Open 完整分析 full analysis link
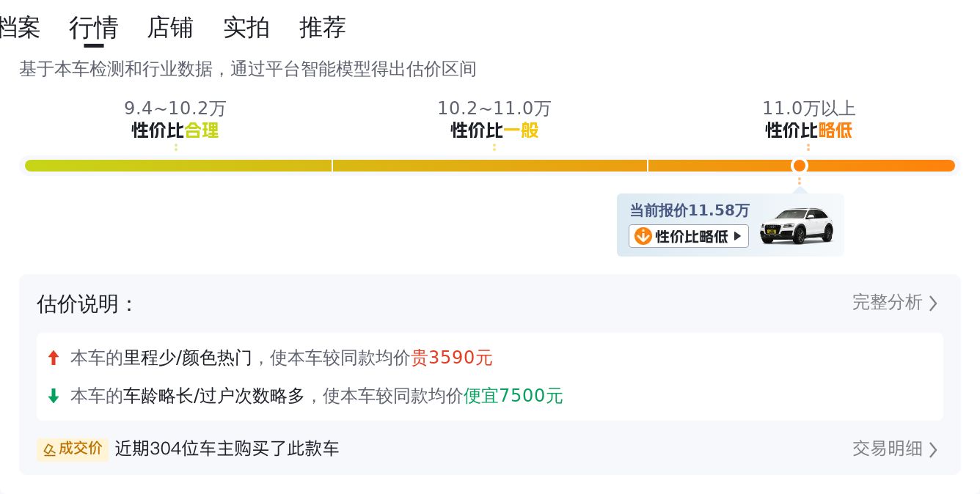This screenshot has height=494, width=980. click(887, 302)
